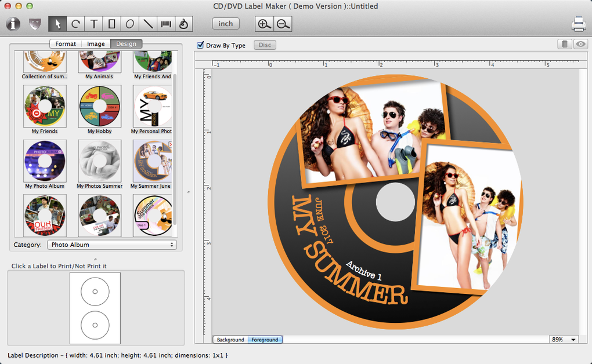The image size is (592, 364).
Task: Click the zoom out magnifier
Action: coord(283,24)
